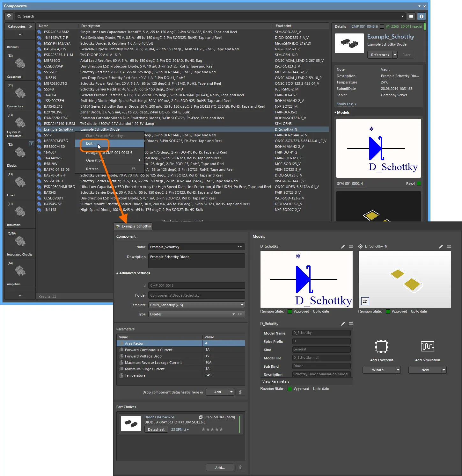Toggle the 2D view on footprint preview
This screenshot has width=462, height=476.
(365, 301)
